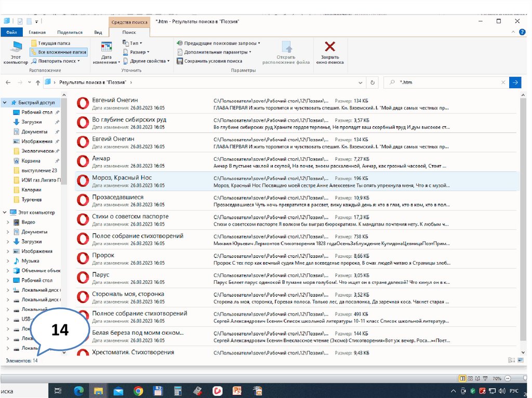This screenshot has height=398, width=532.
Task: Switch to the large icons view in status bar
Action: point(520,360)
